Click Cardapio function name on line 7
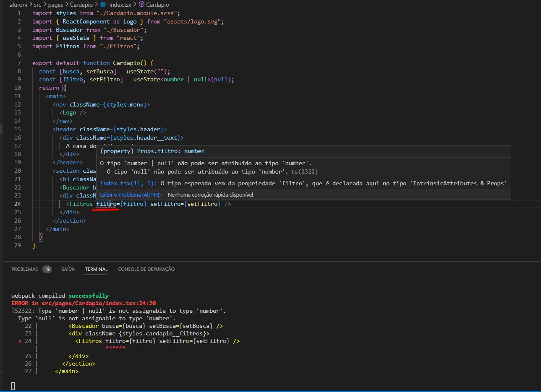The height and width of the screenshot is (392, 541). (126, 63)
